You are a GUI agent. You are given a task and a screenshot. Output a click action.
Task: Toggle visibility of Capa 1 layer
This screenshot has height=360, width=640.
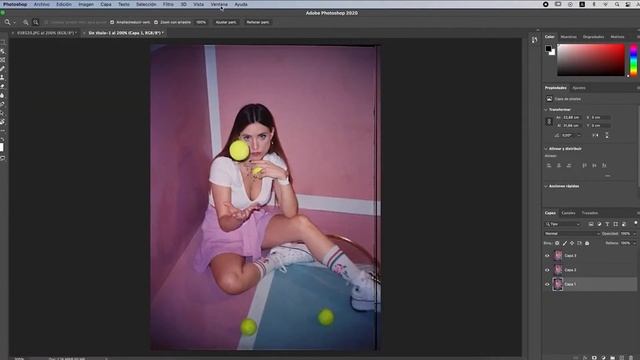click(547, 284)
